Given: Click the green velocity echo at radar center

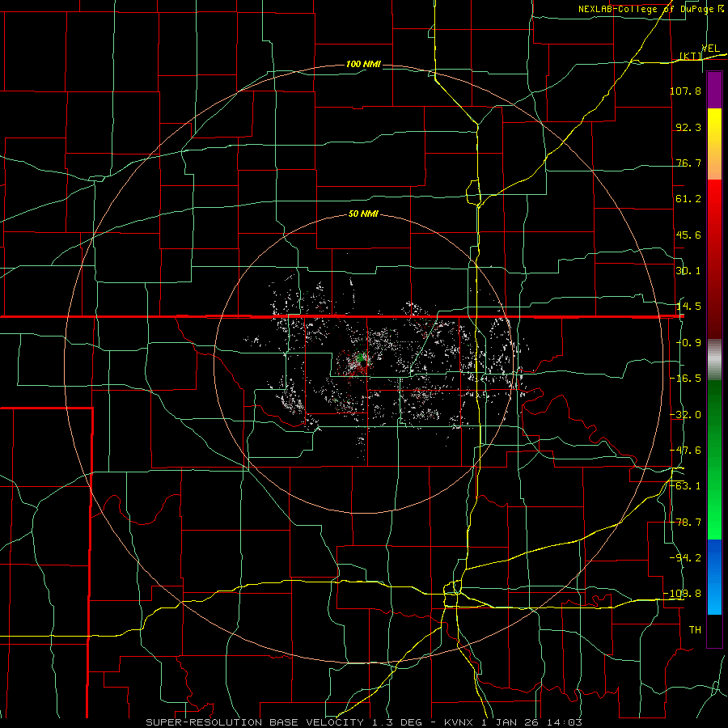Looking at the screenshot, I should coord(361,358).
